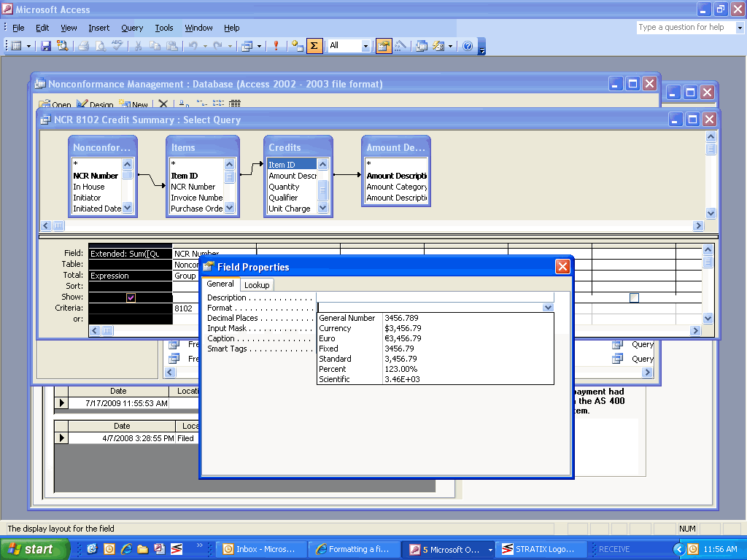747x560 pixels.
Task: Click the New Object toolbar icon
Action: click(438, 46)
